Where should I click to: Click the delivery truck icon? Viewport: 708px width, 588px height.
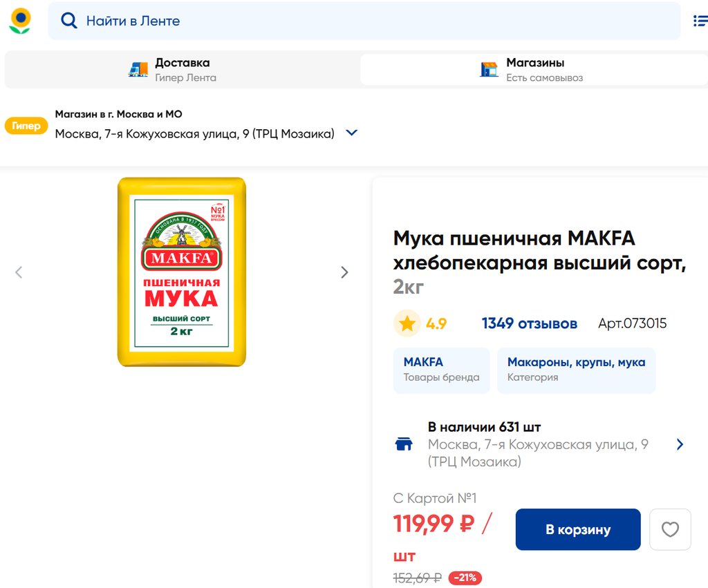138,69
